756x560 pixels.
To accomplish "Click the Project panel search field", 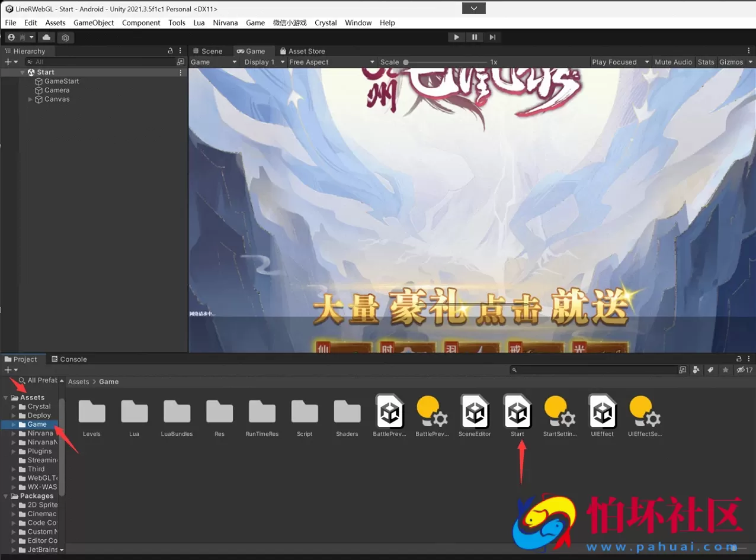I will 592,369.
